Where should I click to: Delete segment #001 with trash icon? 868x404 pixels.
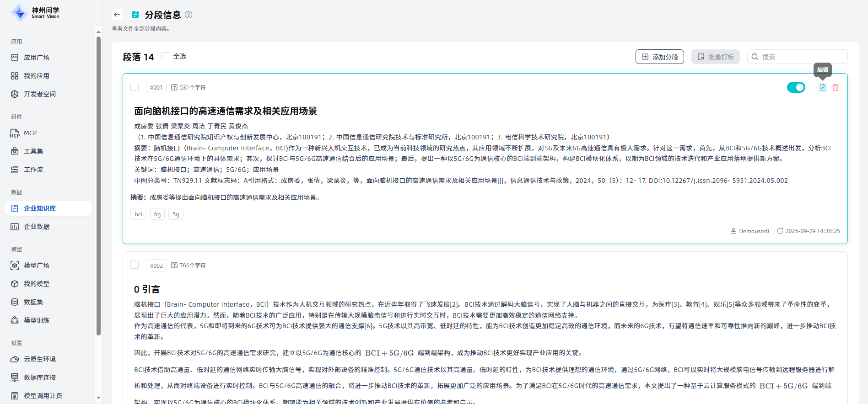836,87
